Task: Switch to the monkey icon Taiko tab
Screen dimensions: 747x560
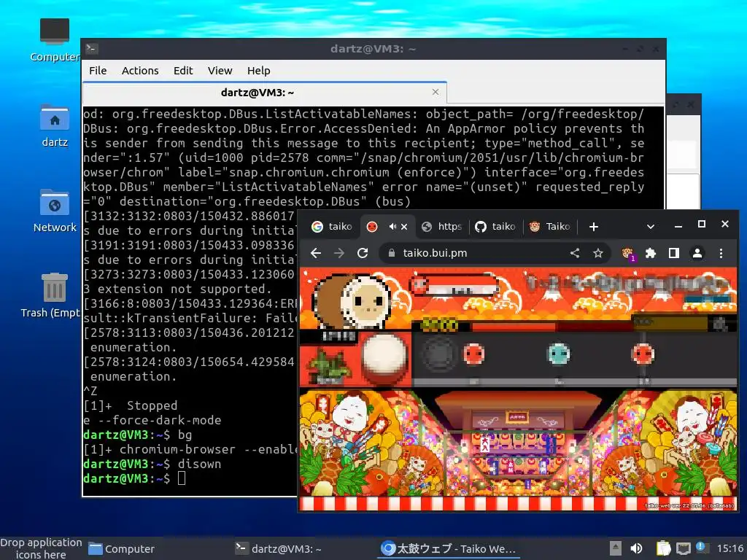Action: [550, 227]
